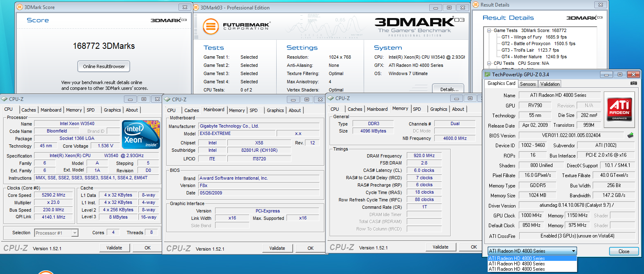Open the Validation tab in GPU-Z

pyautogui.click(x=550, y=84)
